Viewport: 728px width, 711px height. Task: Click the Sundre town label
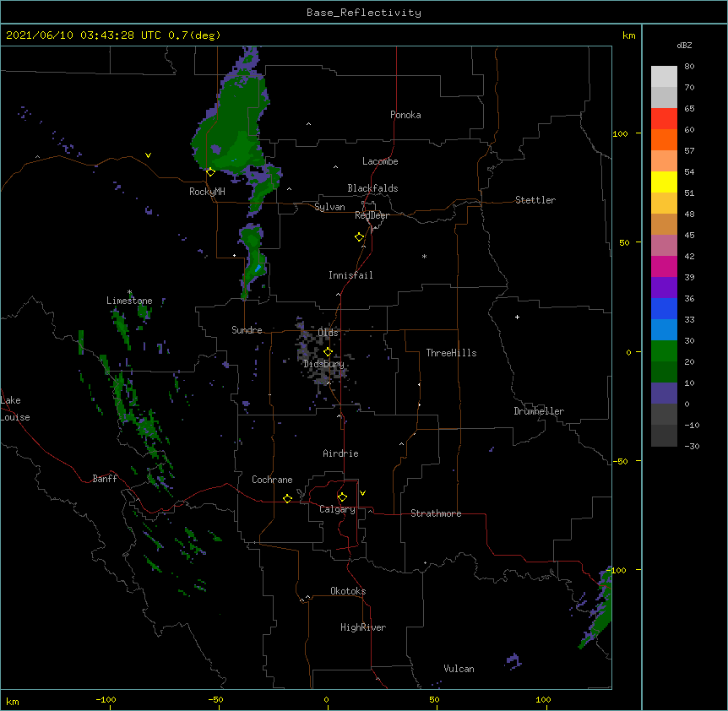247,330
